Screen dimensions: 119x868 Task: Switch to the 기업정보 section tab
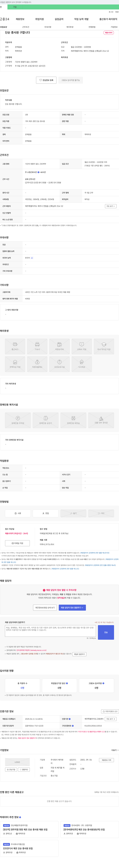114,27
